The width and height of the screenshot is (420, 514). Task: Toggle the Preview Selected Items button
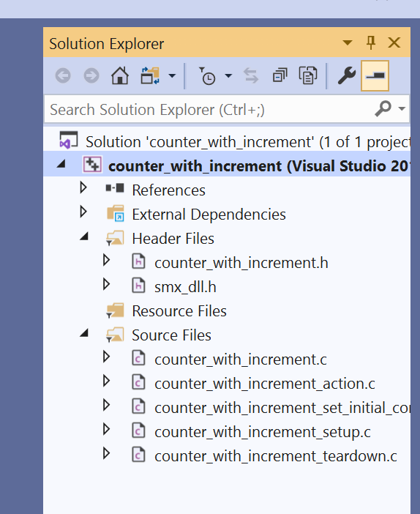(375, 75)
